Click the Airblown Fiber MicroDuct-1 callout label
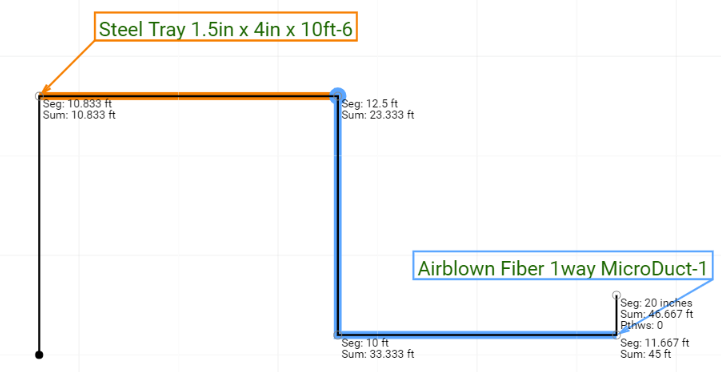Image resolution: width=721 pixels, height=372 pixels. [563, 268]
